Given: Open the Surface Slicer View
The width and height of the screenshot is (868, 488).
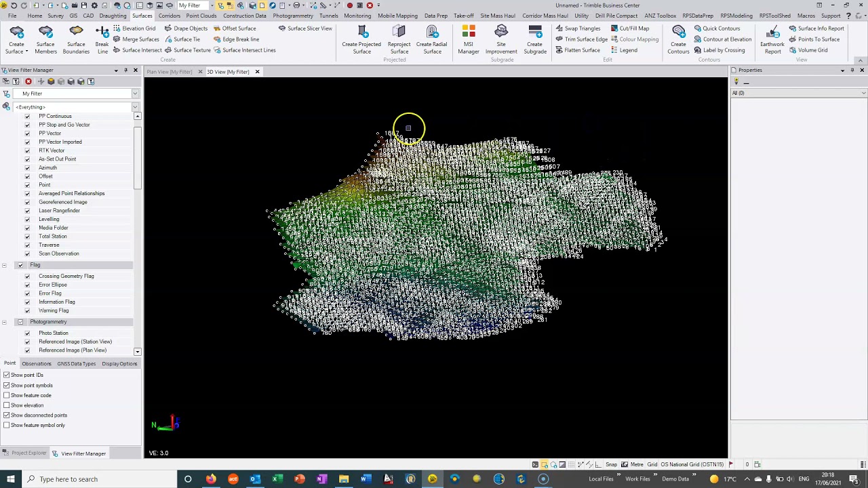Looking at the screenshot, I should click(305, 28).
